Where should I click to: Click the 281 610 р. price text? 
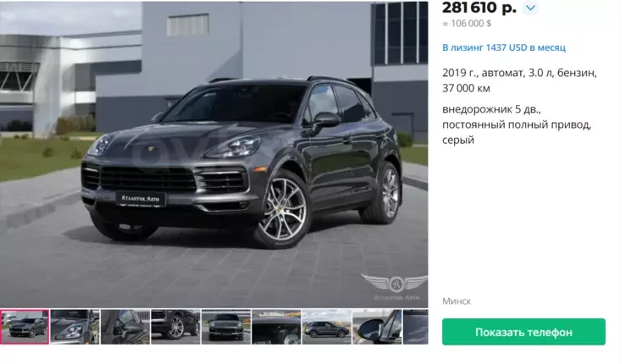coord(479,8)
